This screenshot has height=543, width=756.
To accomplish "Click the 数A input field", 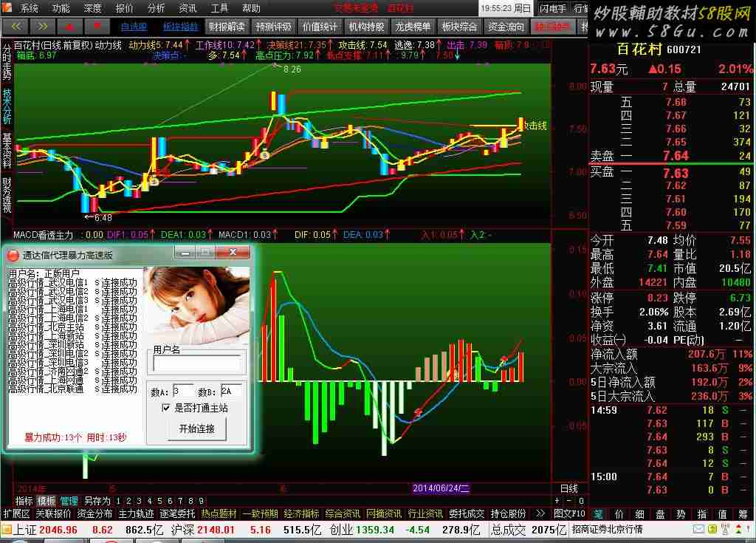I will pos(183,391).
